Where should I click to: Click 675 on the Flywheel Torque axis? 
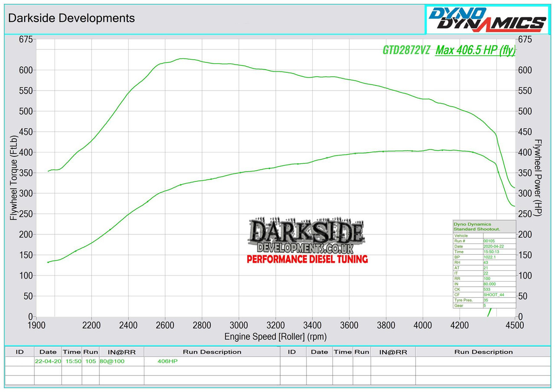point(26,40)
